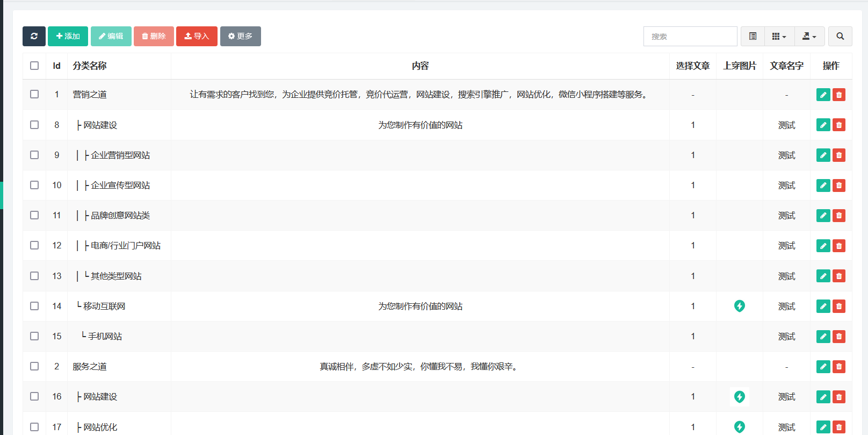Edit the 电商/行业门户网站 row
868x435 pixels.
823,245
